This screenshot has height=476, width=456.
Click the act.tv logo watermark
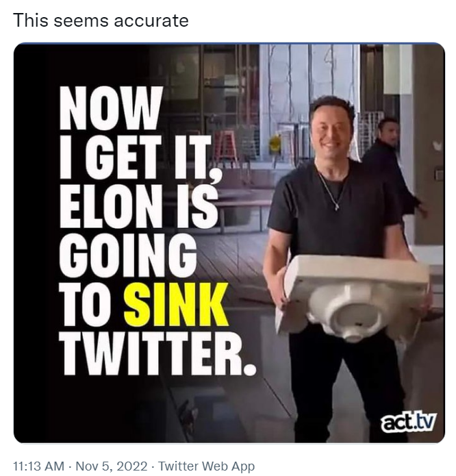(409, 421)
